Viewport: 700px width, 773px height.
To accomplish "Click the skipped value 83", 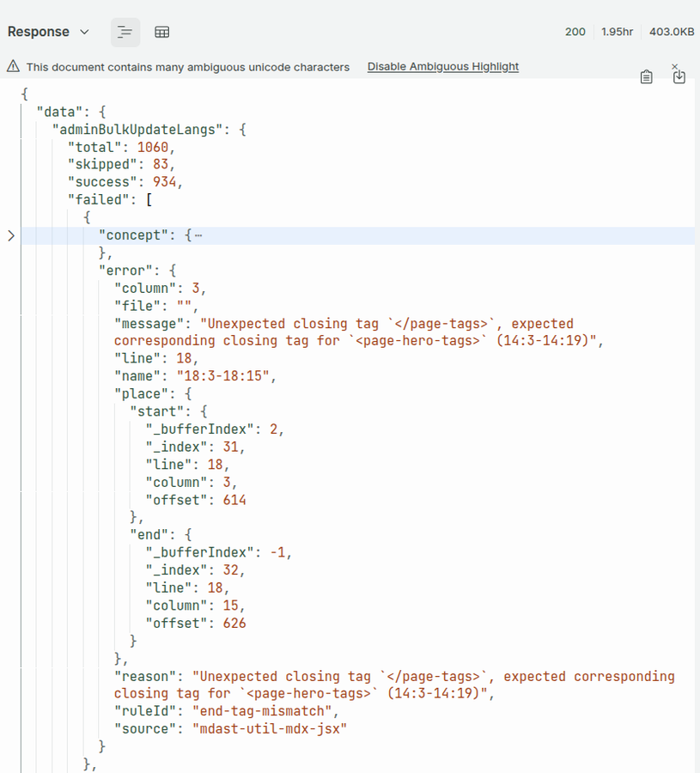I will pos(161,164).
